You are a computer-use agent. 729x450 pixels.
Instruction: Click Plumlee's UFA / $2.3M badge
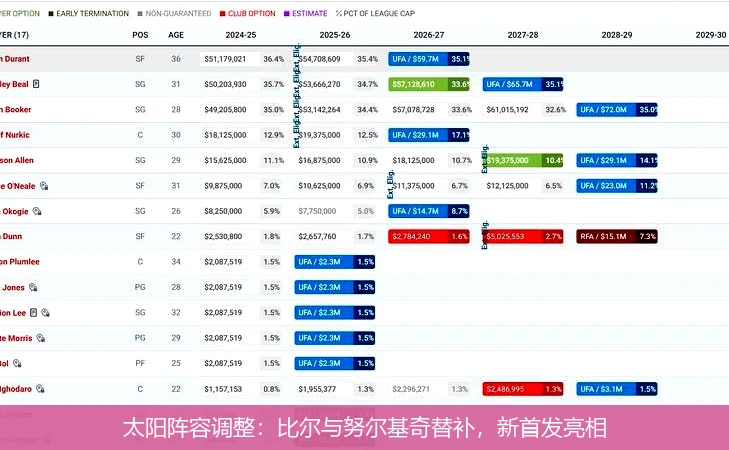(x=335, y=262)
